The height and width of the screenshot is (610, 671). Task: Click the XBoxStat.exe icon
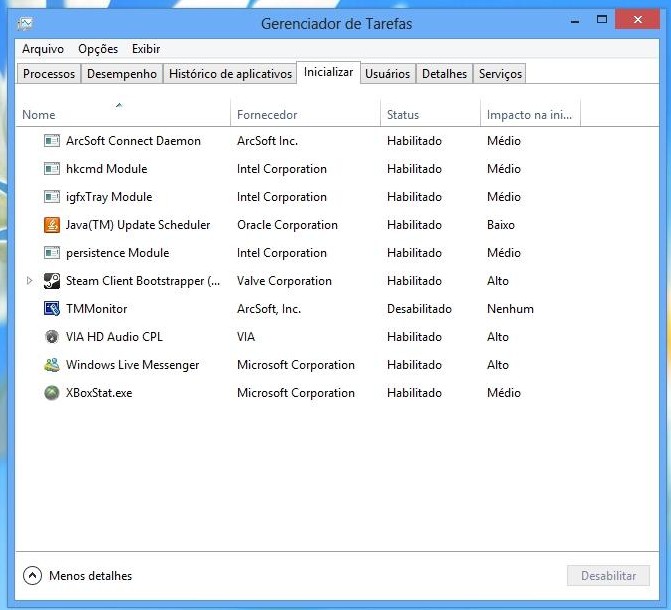click(x=52, y=393)
